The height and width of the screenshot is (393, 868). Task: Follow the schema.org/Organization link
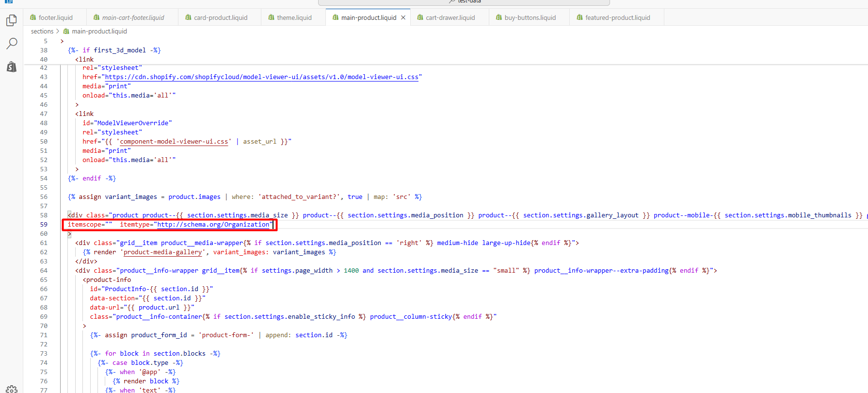tap(213, 225)
